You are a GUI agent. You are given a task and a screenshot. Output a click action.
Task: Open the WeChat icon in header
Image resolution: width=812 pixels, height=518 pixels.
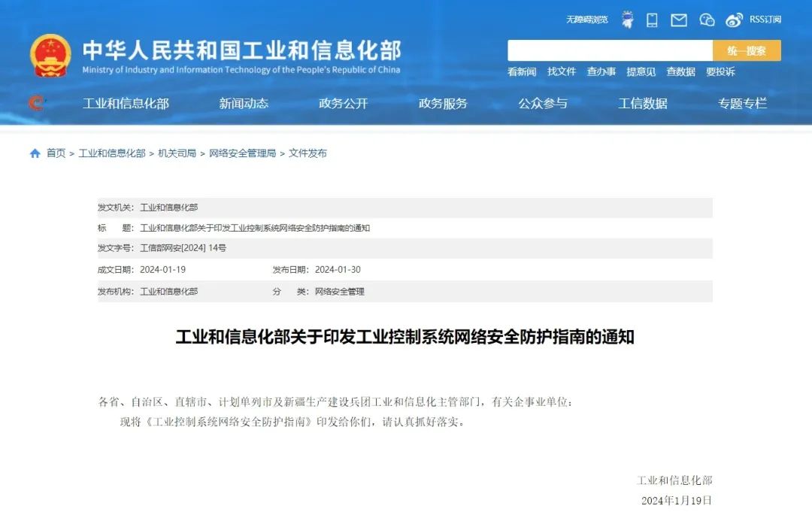(x=707, y=20)
